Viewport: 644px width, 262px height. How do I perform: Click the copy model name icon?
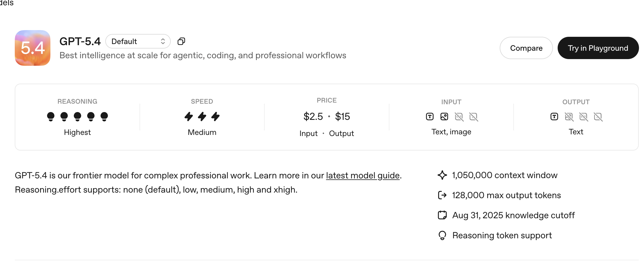[x=181, y=42]
